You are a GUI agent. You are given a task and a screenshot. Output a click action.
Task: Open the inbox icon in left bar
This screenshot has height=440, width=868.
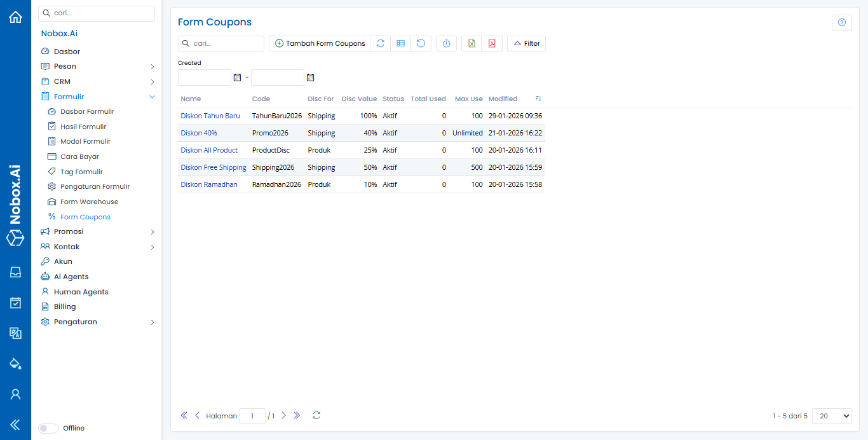(15, 272)
